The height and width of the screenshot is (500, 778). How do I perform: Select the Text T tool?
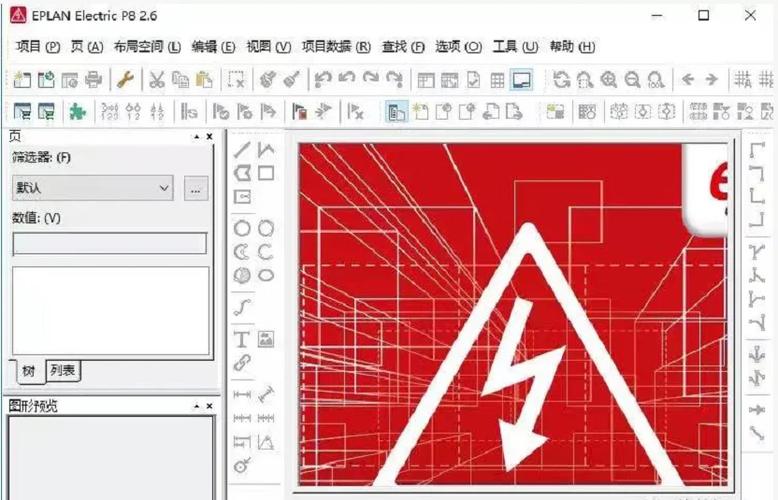click(242, 339)
